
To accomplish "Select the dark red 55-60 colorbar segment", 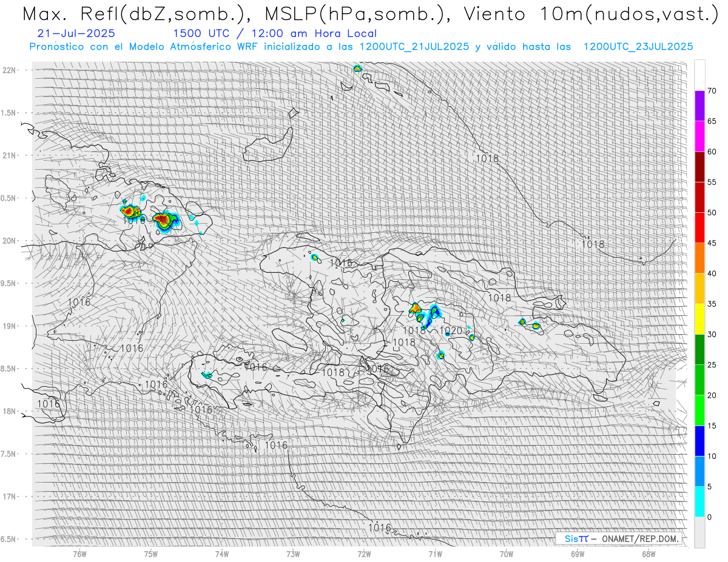I will pyautogui.click(x=699, y=167).
